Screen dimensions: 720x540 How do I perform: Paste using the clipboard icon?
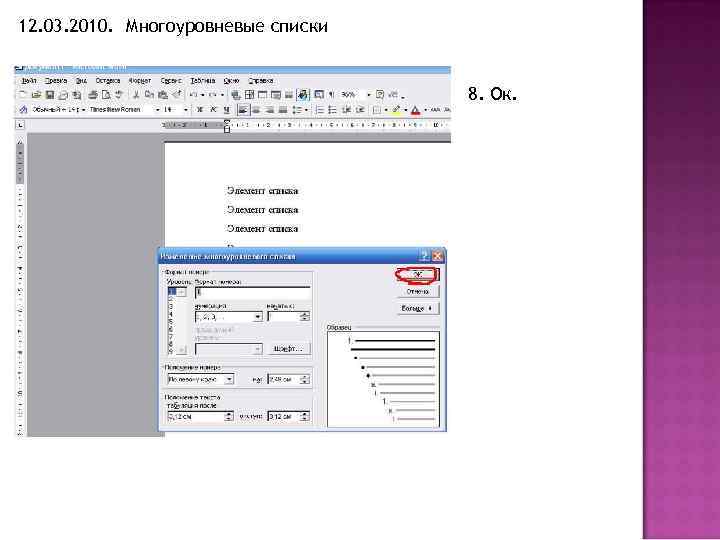pos(163,95)
